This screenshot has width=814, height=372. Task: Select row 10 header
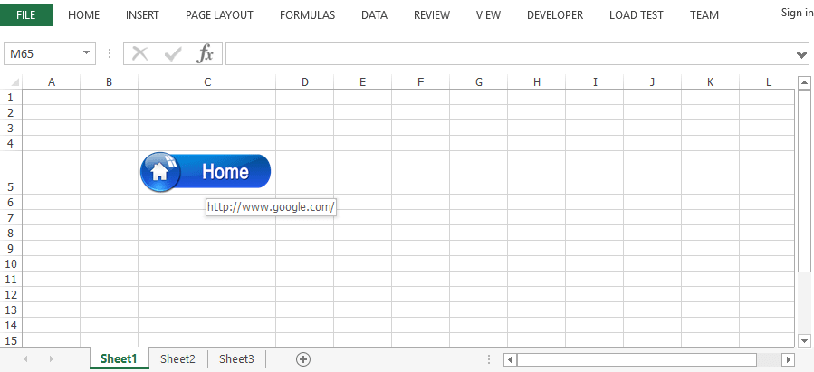(11, 264)
